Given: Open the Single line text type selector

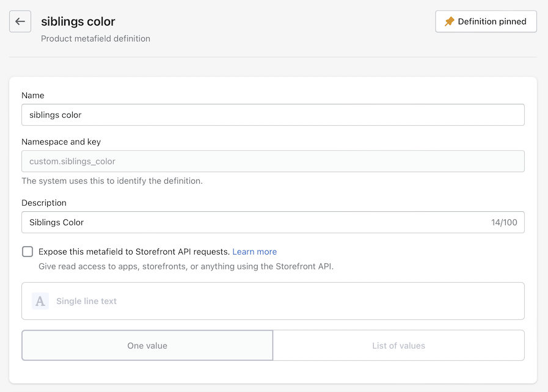Looking at the screenshot, I should point(272,301).
